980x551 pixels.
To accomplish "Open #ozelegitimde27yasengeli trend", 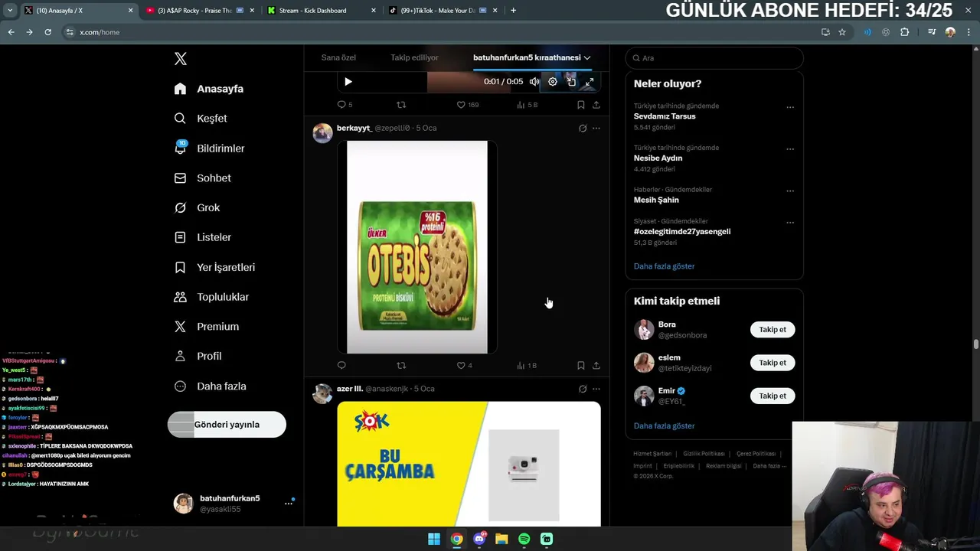I will pyautogui.click(x=682, y=231).
